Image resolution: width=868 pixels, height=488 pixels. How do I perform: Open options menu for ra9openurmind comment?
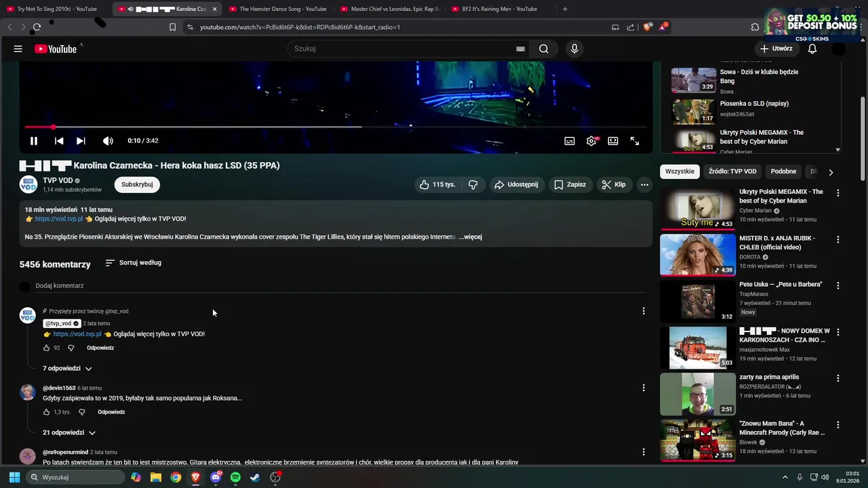click(644, 452)
